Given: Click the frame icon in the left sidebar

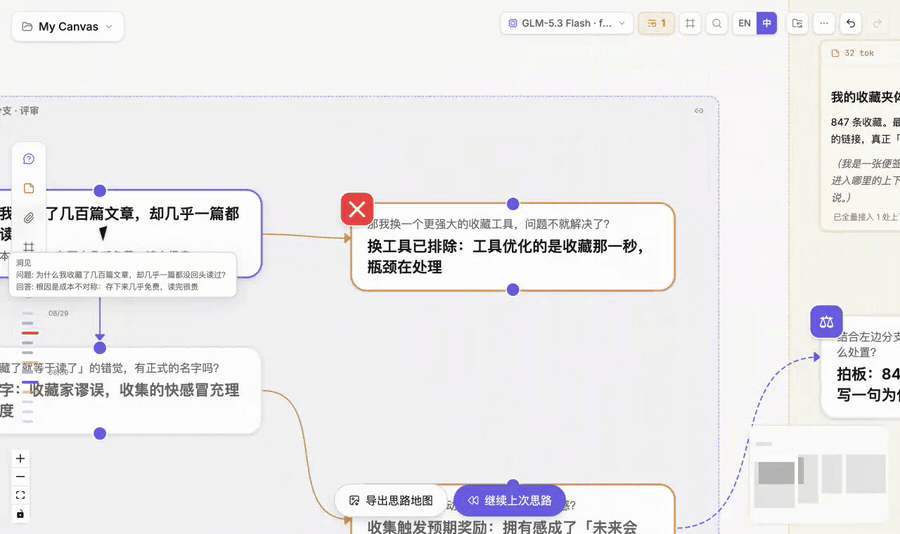Looking at the screenshot, I should tap(29, 247).
